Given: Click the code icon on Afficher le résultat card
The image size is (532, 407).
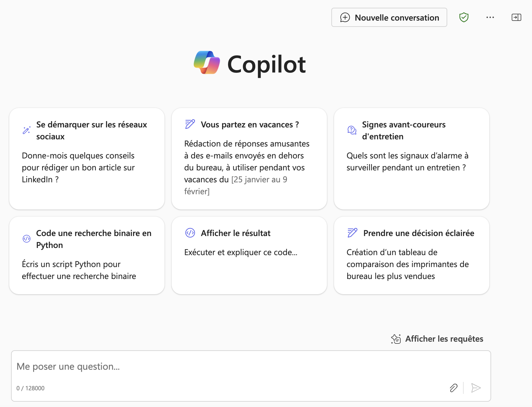Looking at the screenshot, I should [189, 233].
